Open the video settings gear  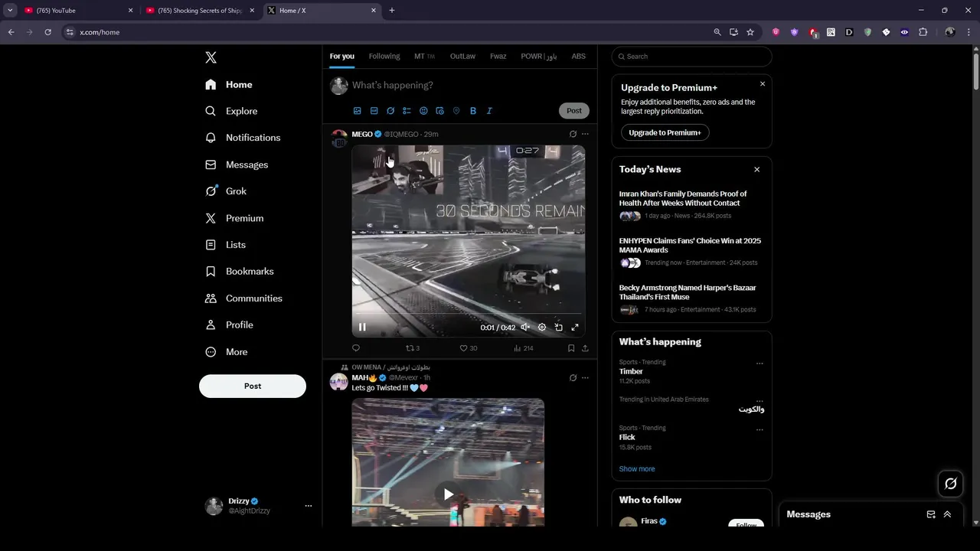pyautogui.click(x=542, y=328)
